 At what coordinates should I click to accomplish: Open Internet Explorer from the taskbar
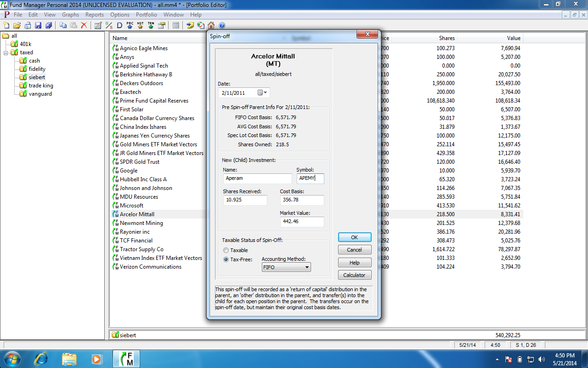41,359
